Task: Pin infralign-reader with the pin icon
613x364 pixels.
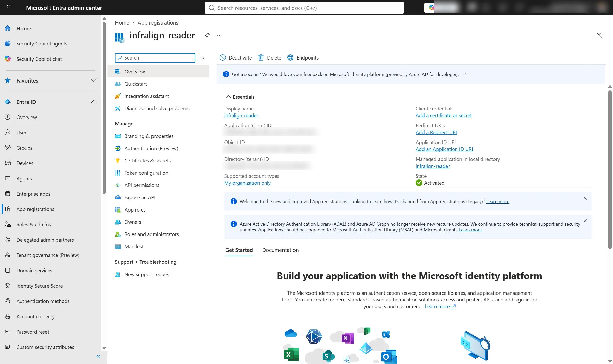Action: 207,36
